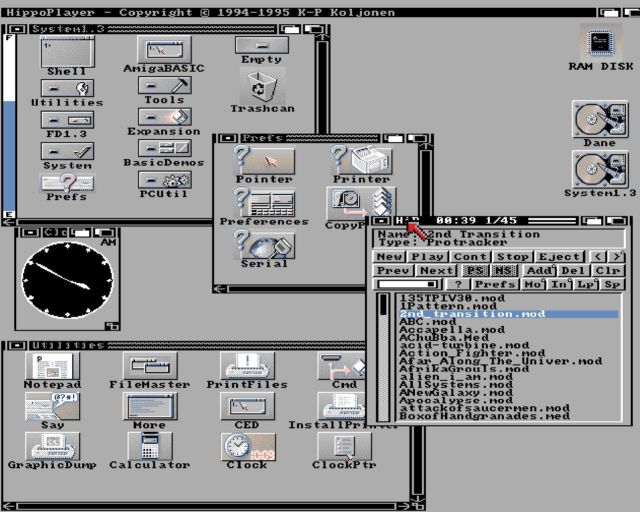The width and height of the screenshot is (640, 512).
Task: Launch the More utility
Action: pos(149,406)
